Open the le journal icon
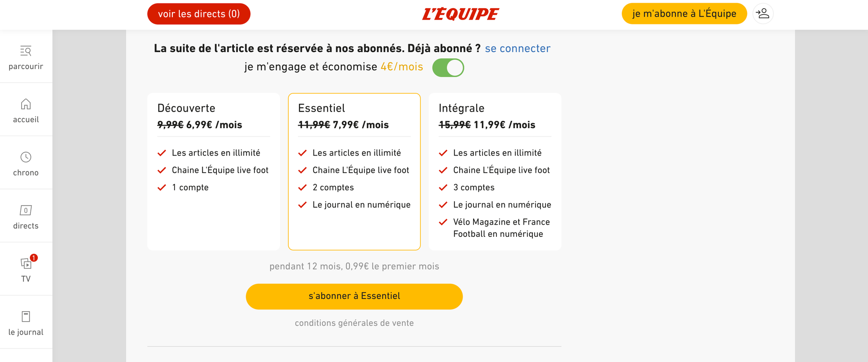 (x=26, y=316)
